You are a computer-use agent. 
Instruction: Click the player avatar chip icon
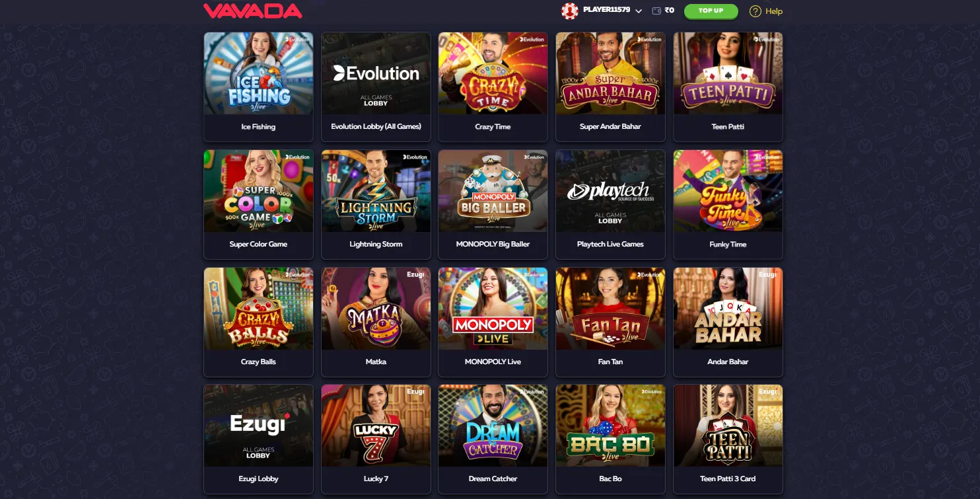click(569, 11)
